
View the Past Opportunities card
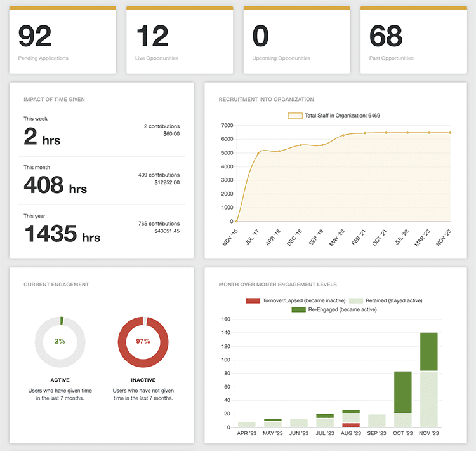coord(413,40)
